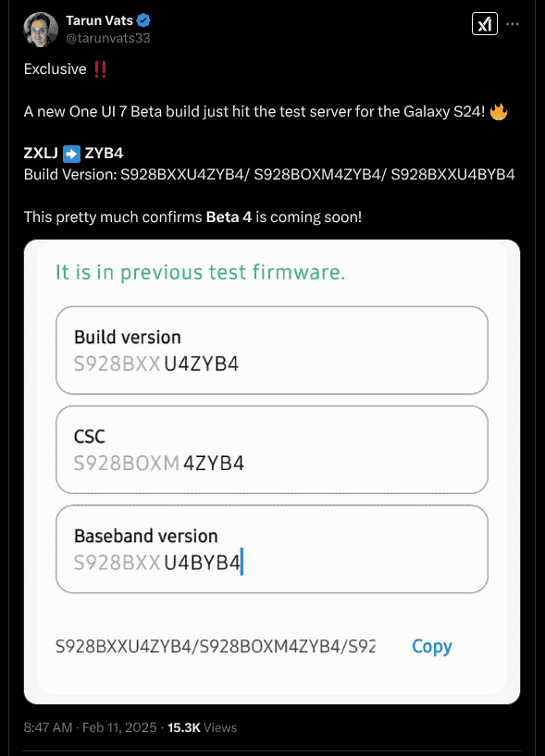Focus the Build version field

pos(272,350)
